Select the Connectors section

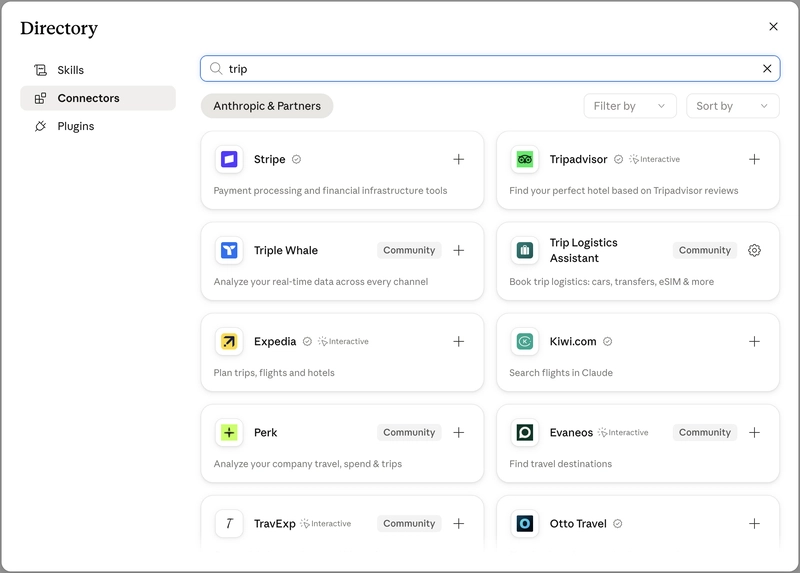(98, 98)
